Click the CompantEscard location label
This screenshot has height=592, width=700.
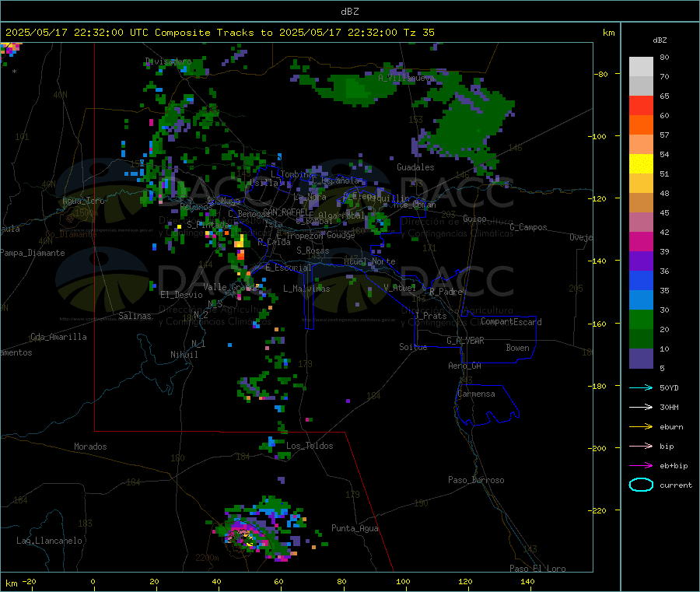click(x=511, y=321)
